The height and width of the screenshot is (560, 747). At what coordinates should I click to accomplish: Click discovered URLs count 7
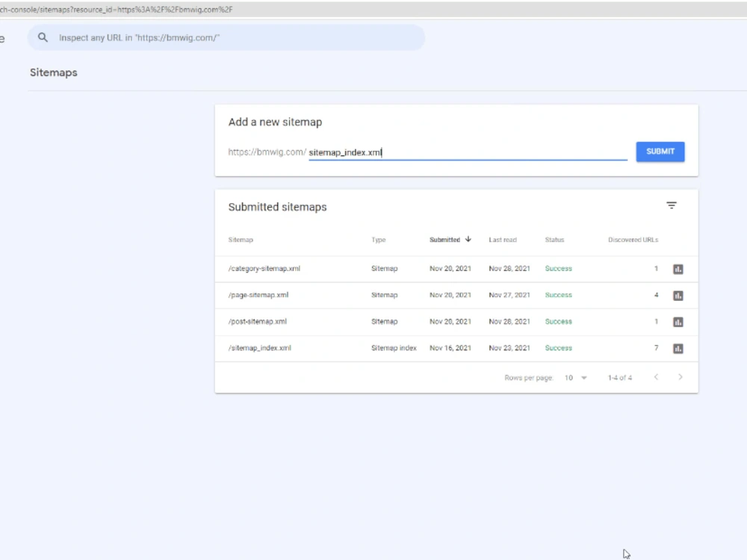pyautogui.click(x=656, y=348)
